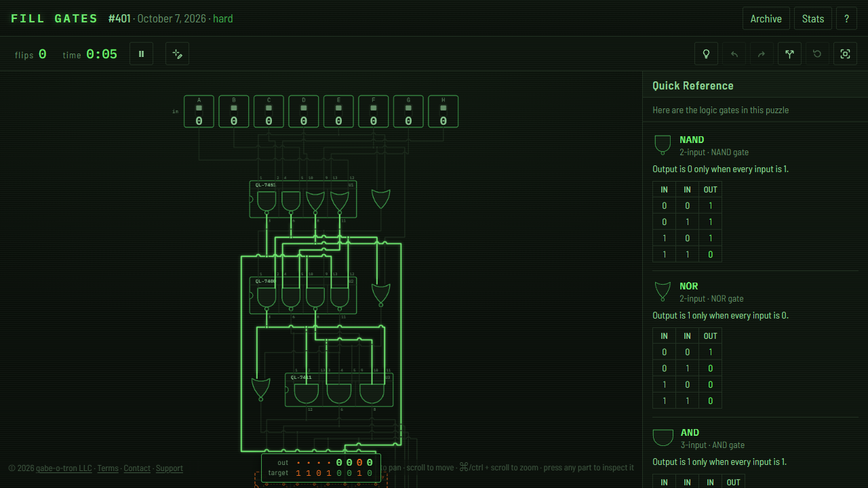This screenshot has width=868, height=488.
Task: Toggle input F switch
Action: (x=374, y=111)
